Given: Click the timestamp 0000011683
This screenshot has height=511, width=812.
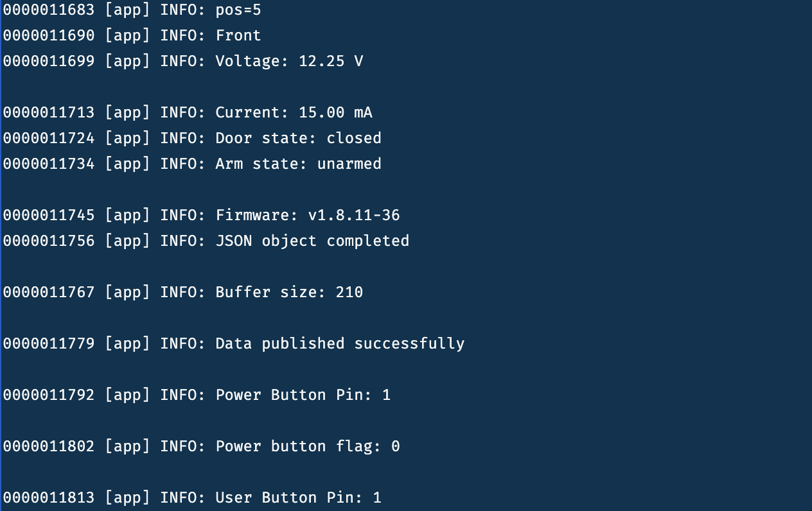Looking at the screenshot, I should pyautogui.click(x=49, y=10).
